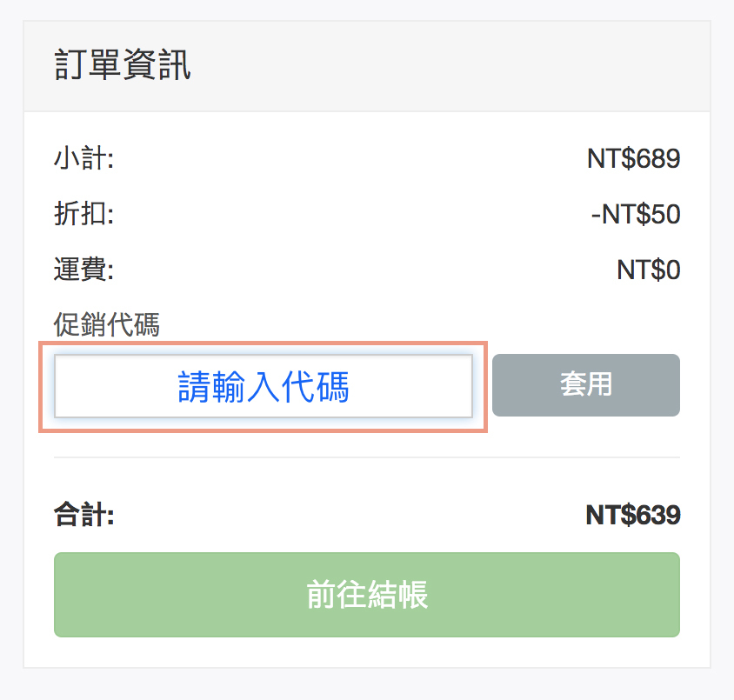The image size is (734, 700).
Task: Click empty space between 合計 and NT$639
Action: [x=348, y=515]
